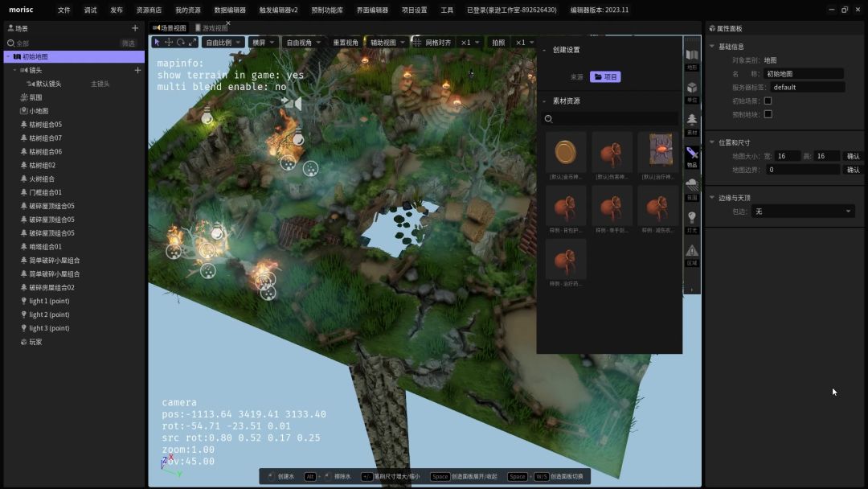
Task: Open the 数据编辑器 menu
Action: 230,10
